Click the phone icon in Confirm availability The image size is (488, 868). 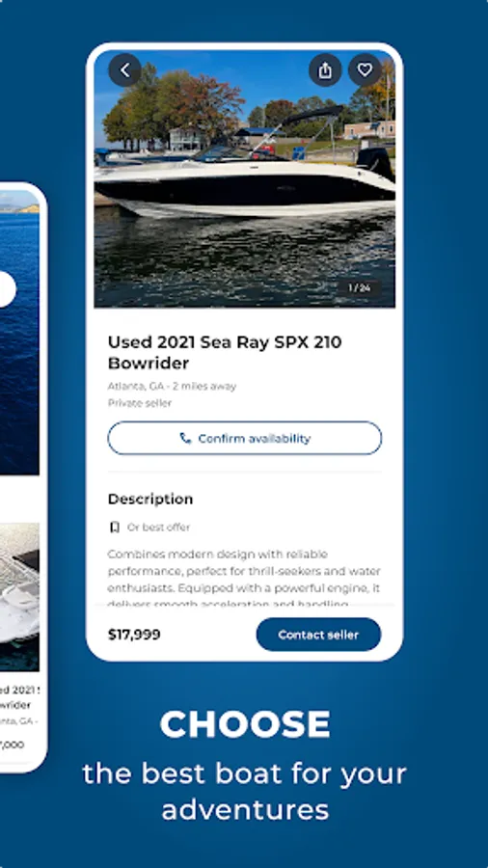186,439
